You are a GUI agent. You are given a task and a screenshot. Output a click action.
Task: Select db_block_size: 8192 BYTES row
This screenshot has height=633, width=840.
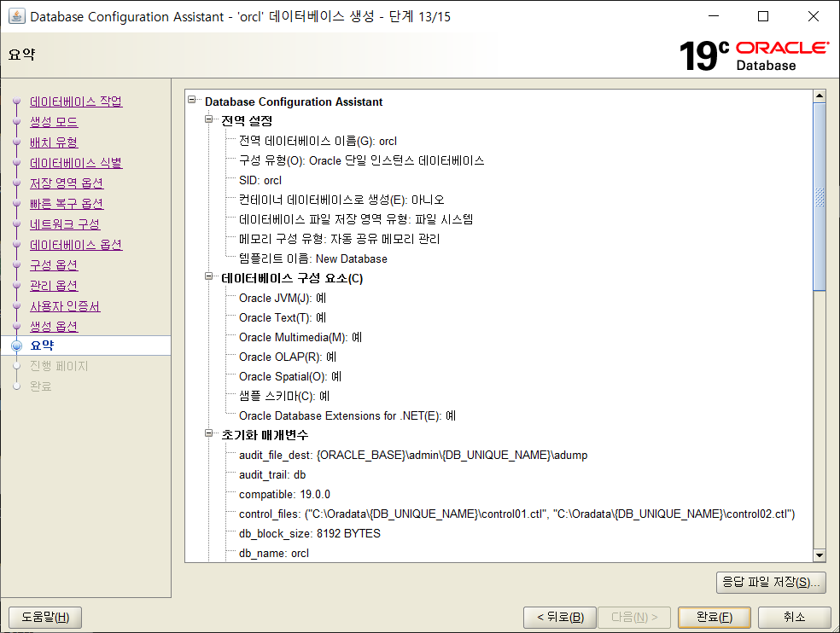click(x=310, y=533)
